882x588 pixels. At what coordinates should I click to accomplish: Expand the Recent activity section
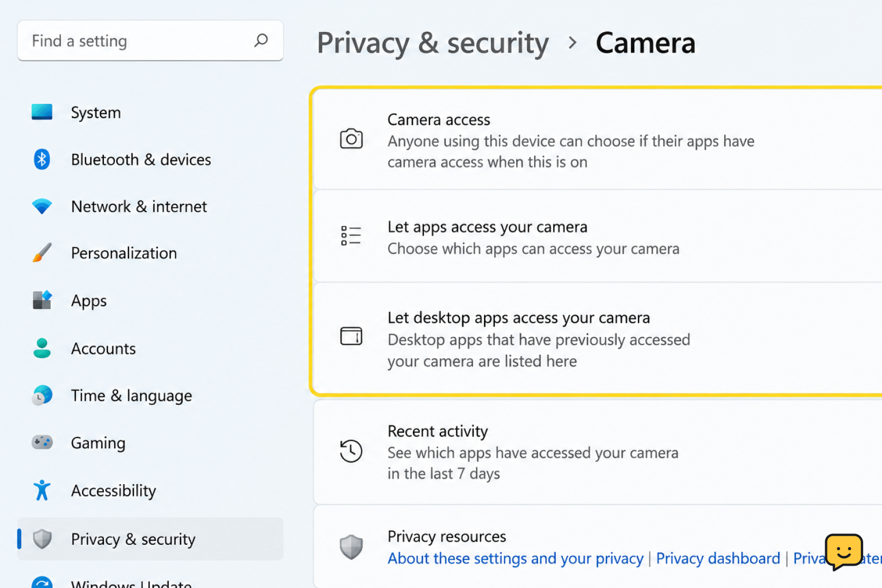tap(598, 452)
